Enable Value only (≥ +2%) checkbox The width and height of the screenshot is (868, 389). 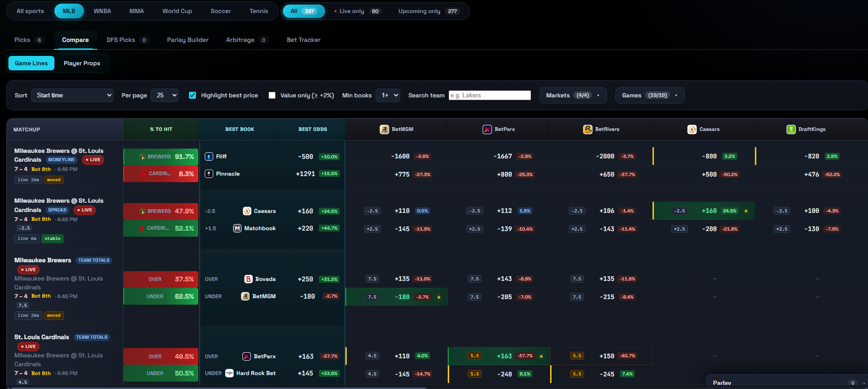pyautogui.click(x=272, y=95)
